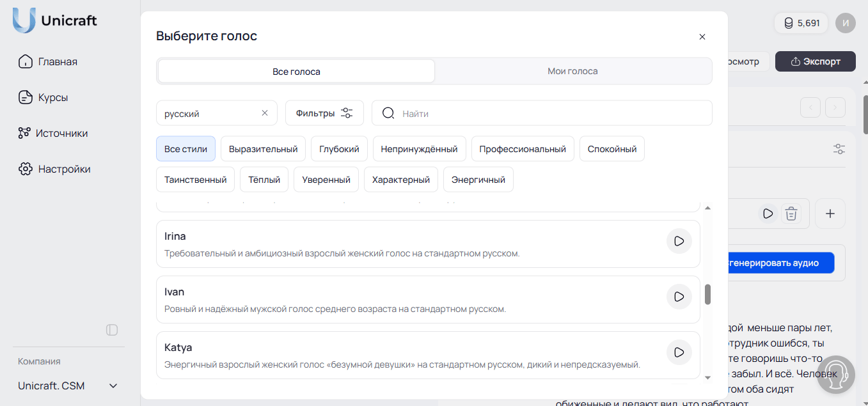Switch to the Мои голоса tab
This screenshot has height=406, width=868.
tap(572, 71)
